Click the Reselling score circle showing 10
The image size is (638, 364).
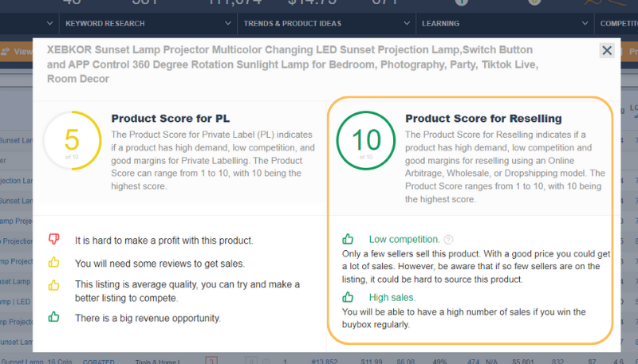(x=366, y=140)
